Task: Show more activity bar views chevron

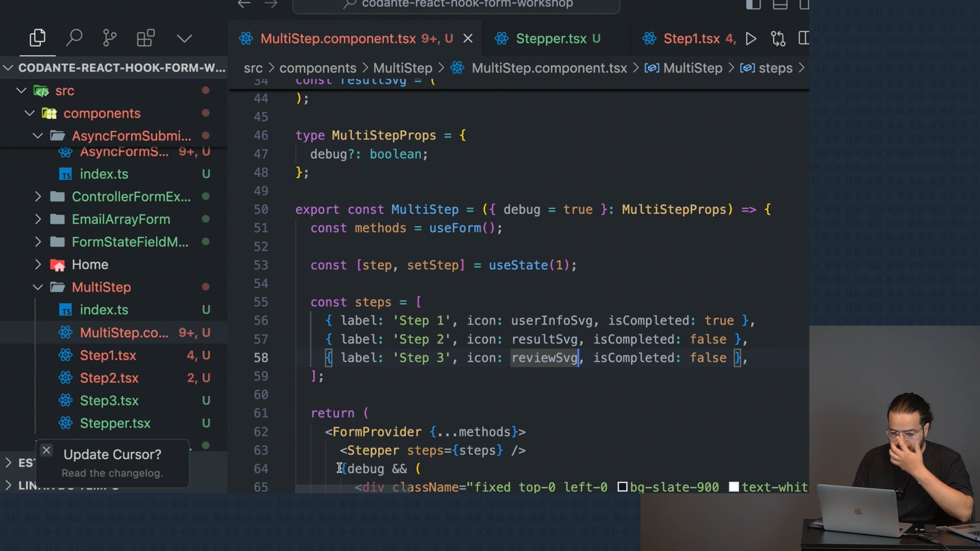Action: pos(184,39)
